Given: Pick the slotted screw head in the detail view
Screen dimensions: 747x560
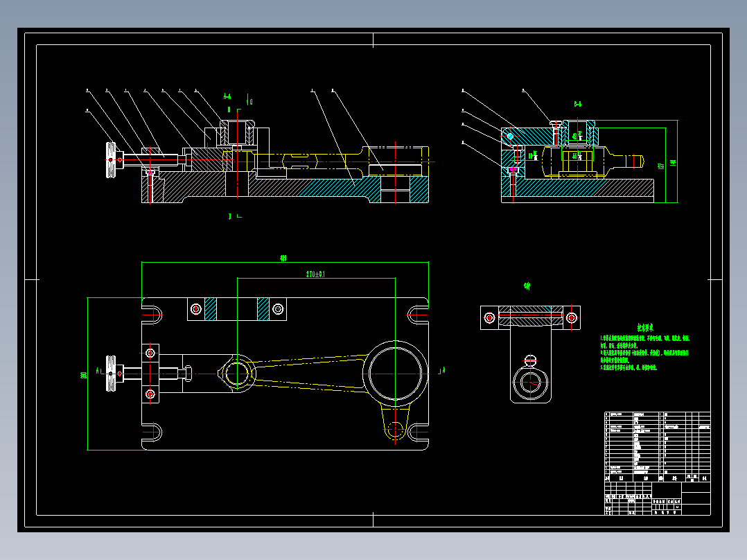Looking at the screenshot, I should (x=530, y=360).
